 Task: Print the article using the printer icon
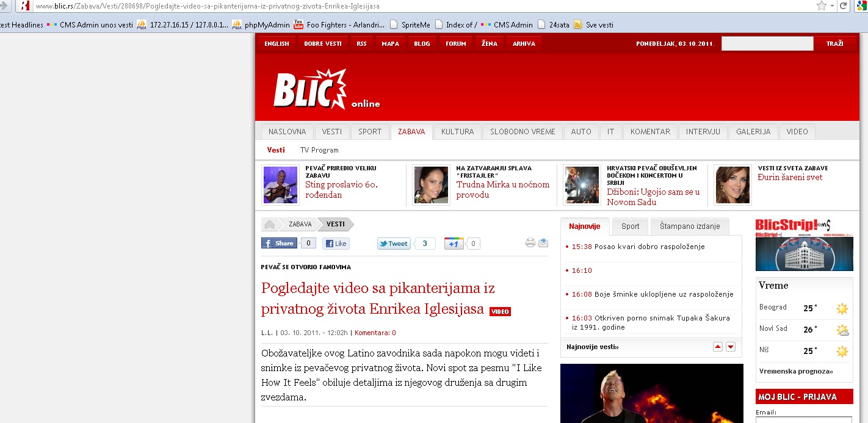click(x=530, y=243)
